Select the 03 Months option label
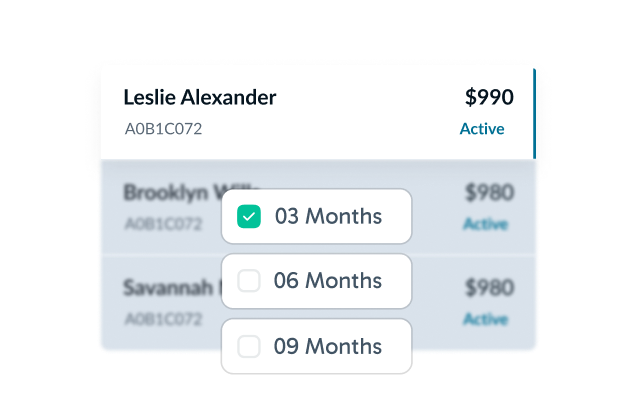This screenshot has height=400, width=635. pos(328,216)
